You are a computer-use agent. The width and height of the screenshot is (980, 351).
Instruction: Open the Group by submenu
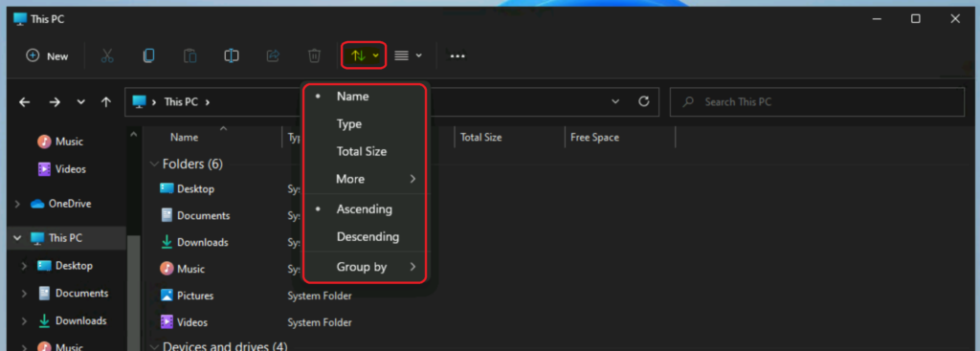click(x=365, y=267)
